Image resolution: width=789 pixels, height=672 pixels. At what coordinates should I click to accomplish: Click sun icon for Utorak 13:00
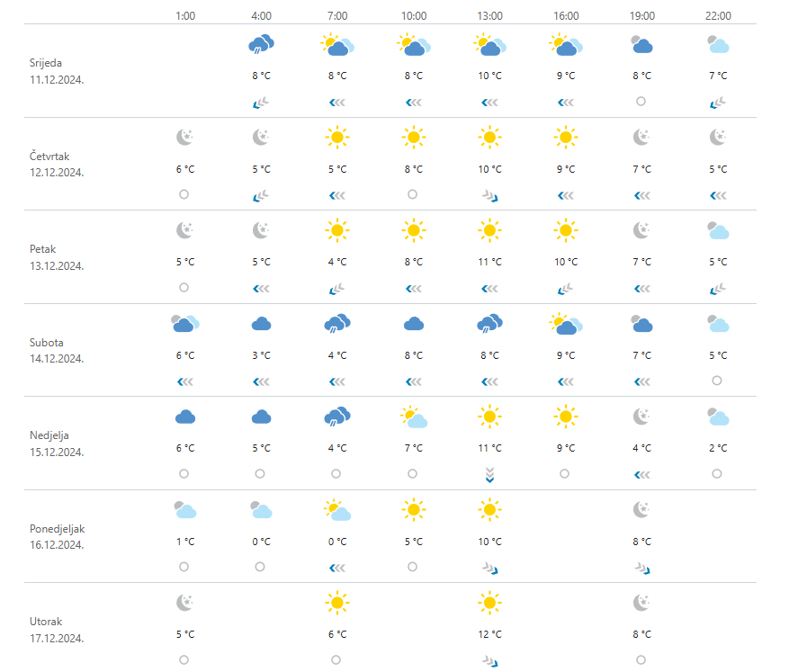click(x=489, y=603)
